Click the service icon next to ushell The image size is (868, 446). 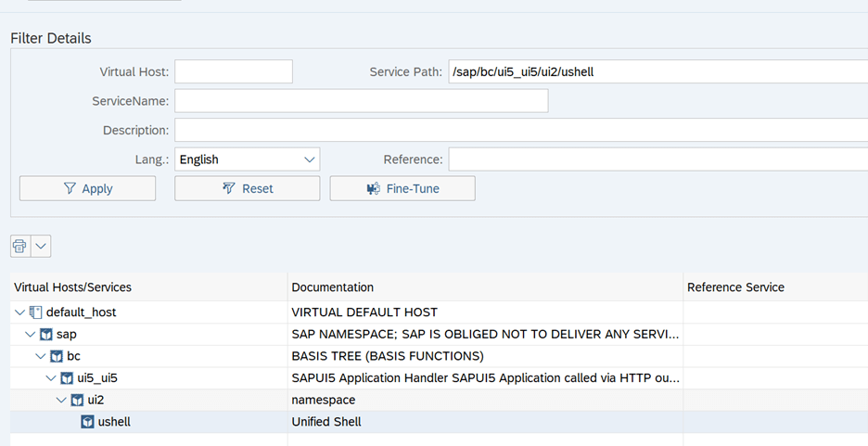(87, 422)
